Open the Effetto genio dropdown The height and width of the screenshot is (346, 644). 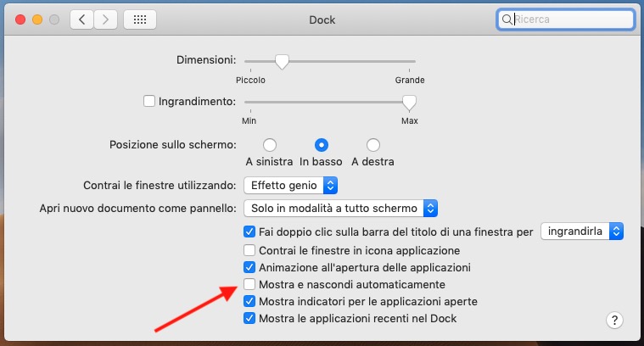290,185
